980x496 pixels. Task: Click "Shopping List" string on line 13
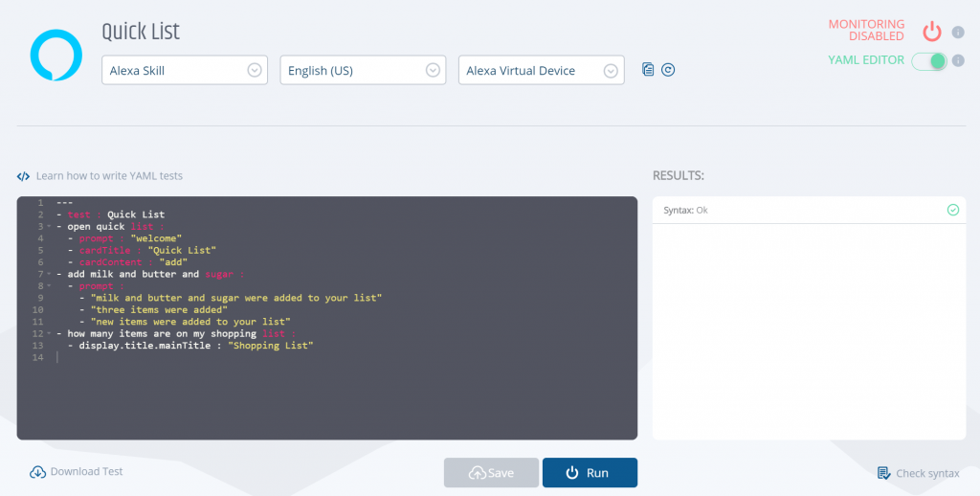coord(271,346)
